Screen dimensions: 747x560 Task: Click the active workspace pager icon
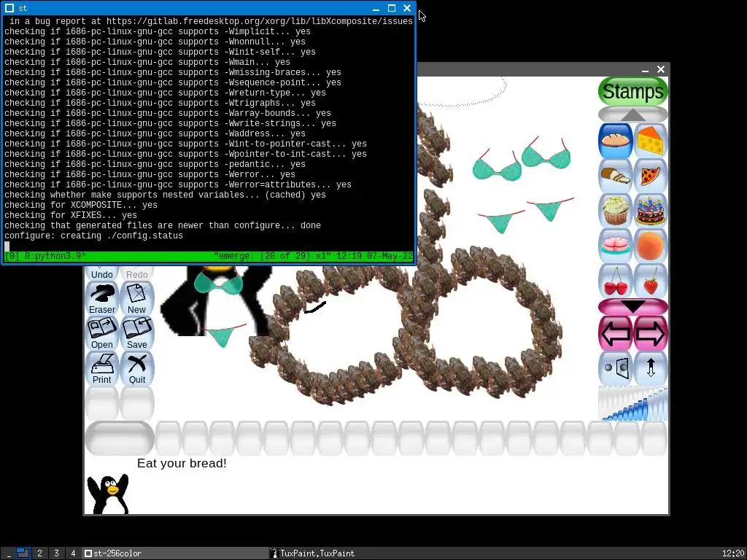23,553
